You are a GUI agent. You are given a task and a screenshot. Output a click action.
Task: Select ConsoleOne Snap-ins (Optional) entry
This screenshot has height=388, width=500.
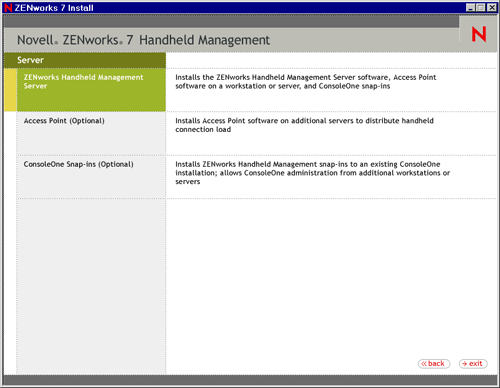[x=91, y=177]
